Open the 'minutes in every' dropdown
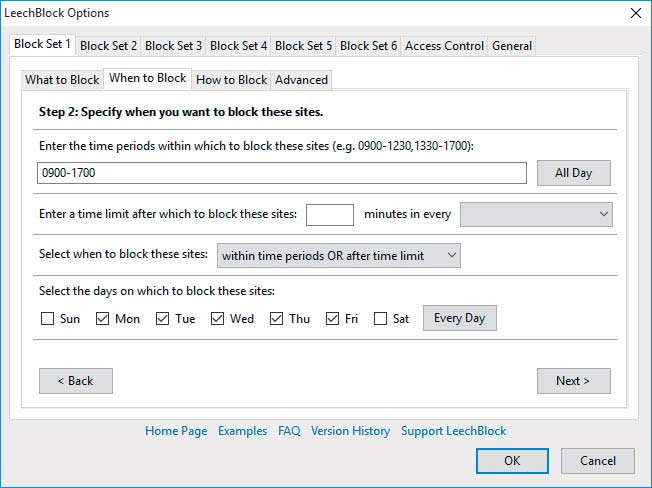The height and width of the screenshot is (488, 652). pos(536,214)
